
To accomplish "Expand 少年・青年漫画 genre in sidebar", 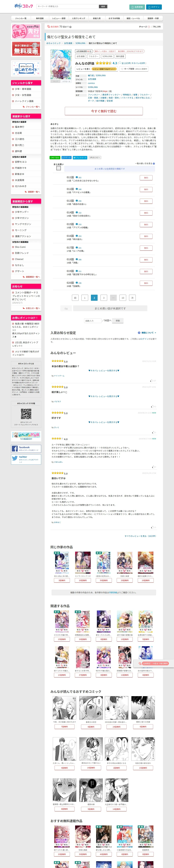I will click(x=26, y=89).
